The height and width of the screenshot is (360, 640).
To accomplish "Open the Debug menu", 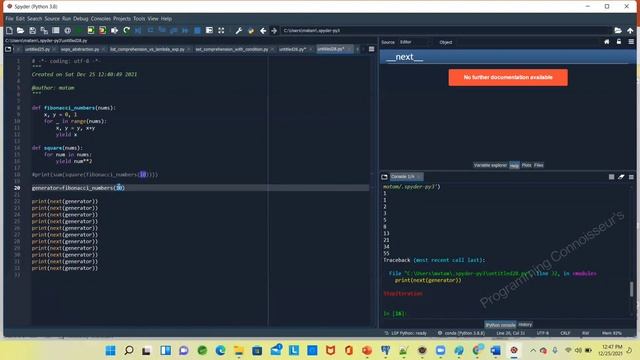I will coord(81,19).
